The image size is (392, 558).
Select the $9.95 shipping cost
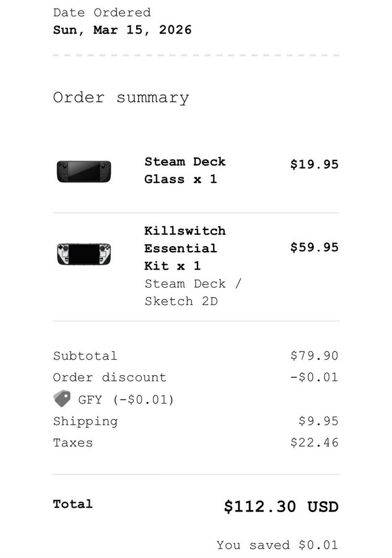318,422
